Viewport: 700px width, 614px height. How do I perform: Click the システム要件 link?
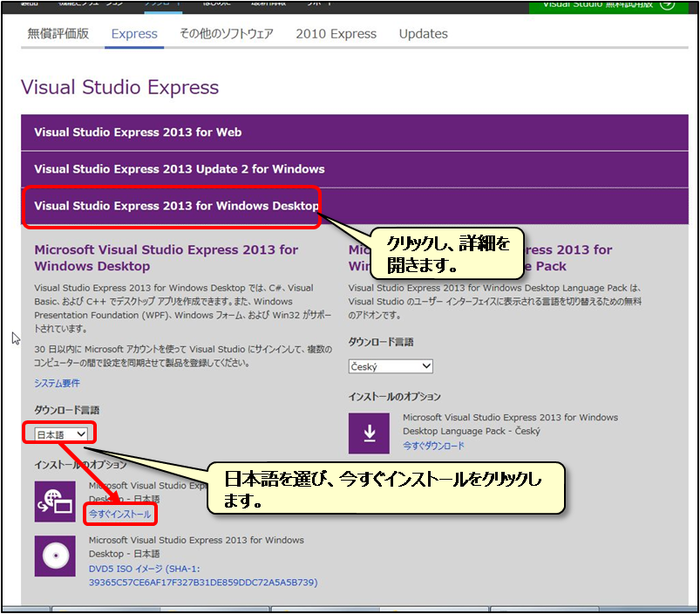click(x=58, y=383)
